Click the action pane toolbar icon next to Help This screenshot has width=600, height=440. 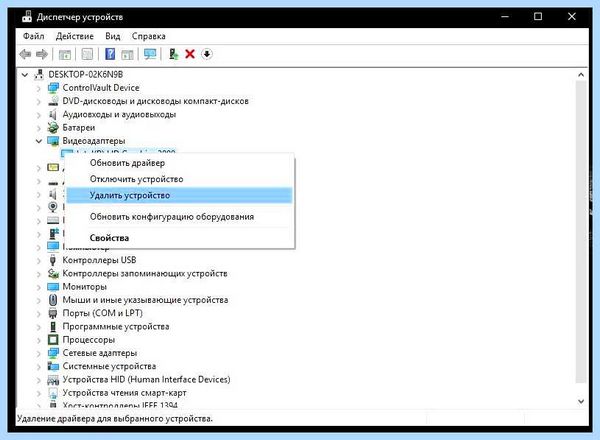[127, 54]
